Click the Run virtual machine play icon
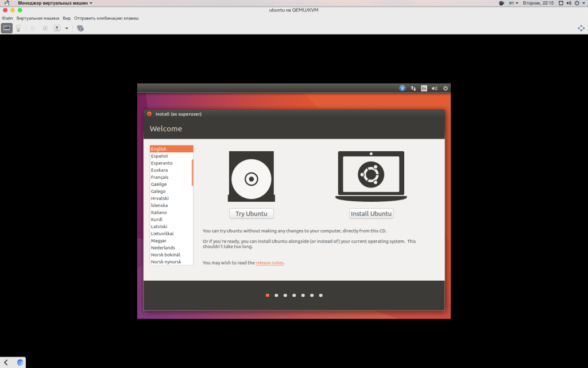The image size is (588, 368). [x=33, y=28]
